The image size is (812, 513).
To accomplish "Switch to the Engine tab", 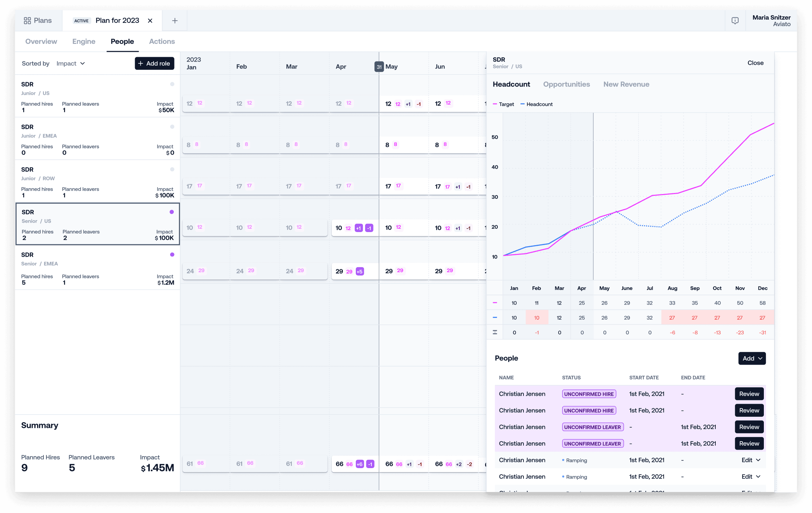I will point(84,41).
